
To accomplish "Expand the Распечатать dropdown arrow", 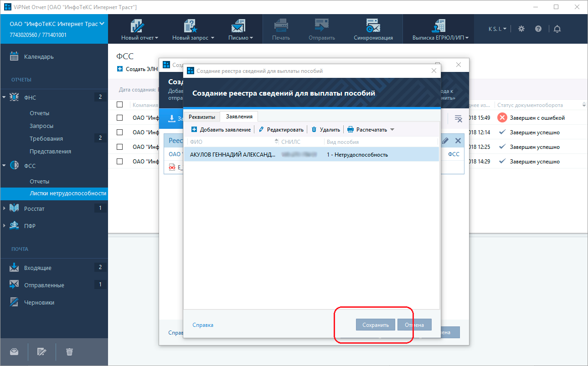I will [392, 130].
